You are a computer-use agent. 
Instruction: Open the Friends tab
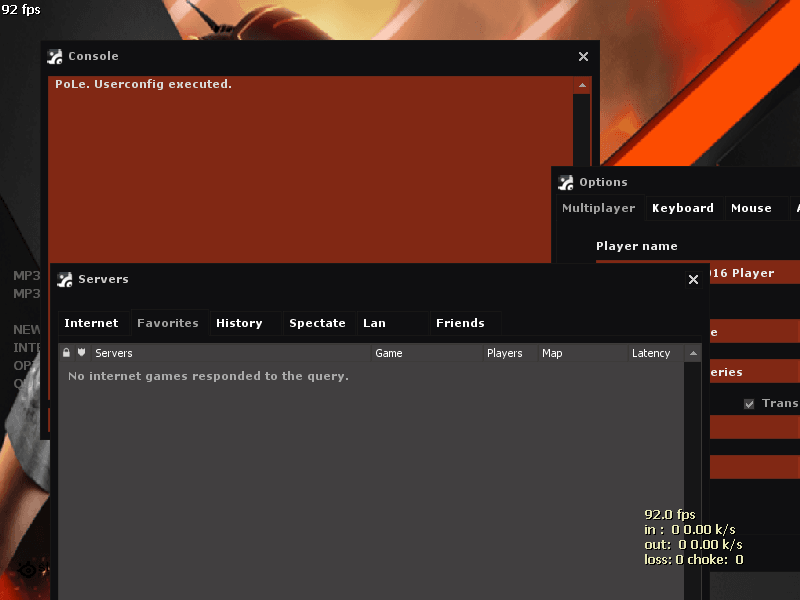(460, 323)
